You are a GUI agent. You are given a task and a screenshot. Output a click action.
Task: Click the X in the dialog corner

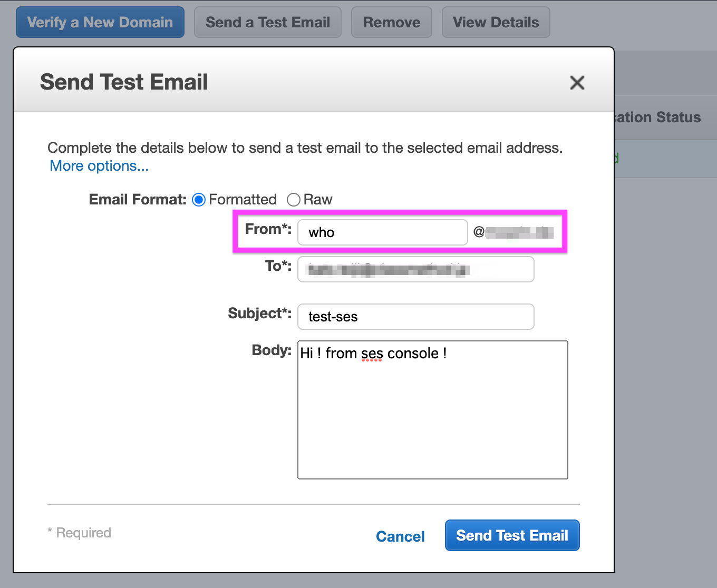pos(577,83)
